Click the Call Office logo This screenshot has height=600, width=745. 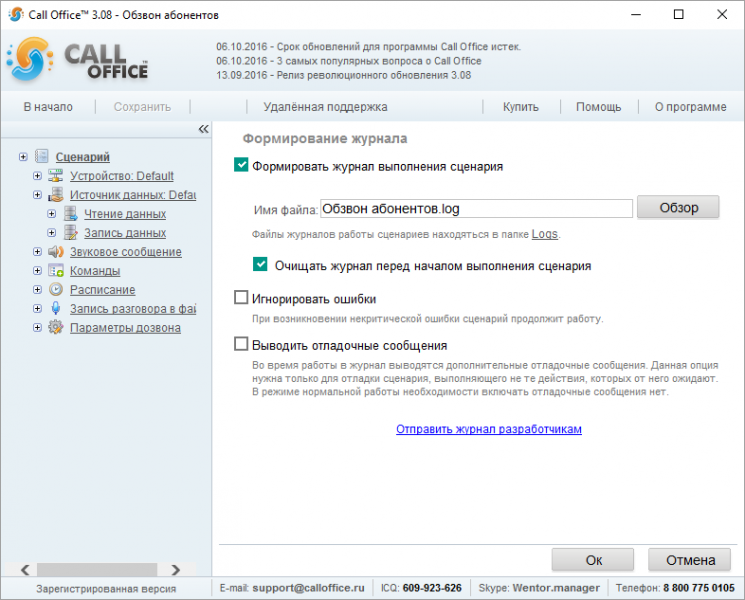point(77,59)
